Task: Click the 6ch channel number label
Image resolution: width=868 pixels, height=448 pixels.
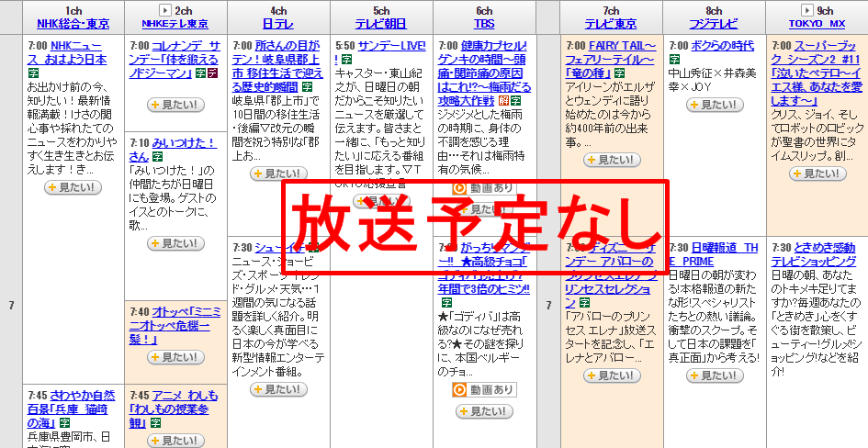Action: point(484,10)
